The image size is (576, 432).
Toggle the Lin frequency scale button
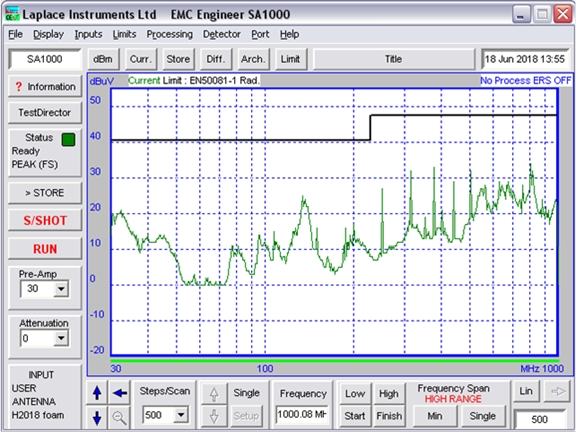[526, 392]
